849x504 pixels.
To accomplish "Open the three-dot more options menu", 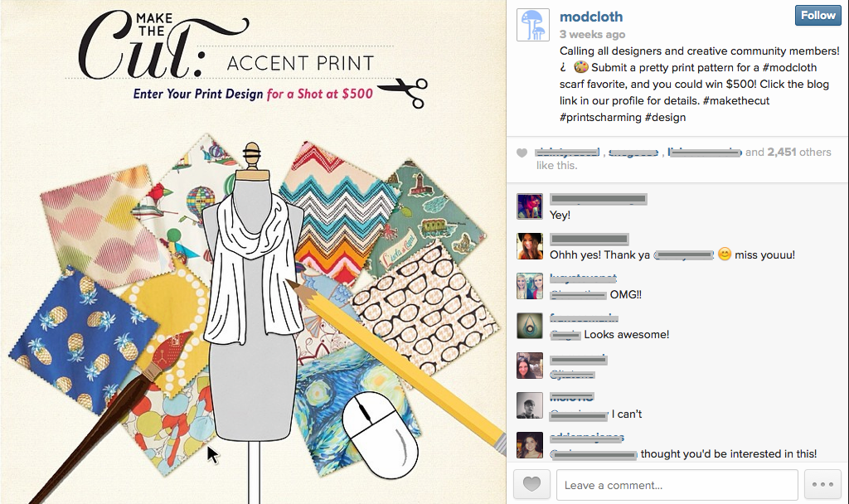I will 822,485.
